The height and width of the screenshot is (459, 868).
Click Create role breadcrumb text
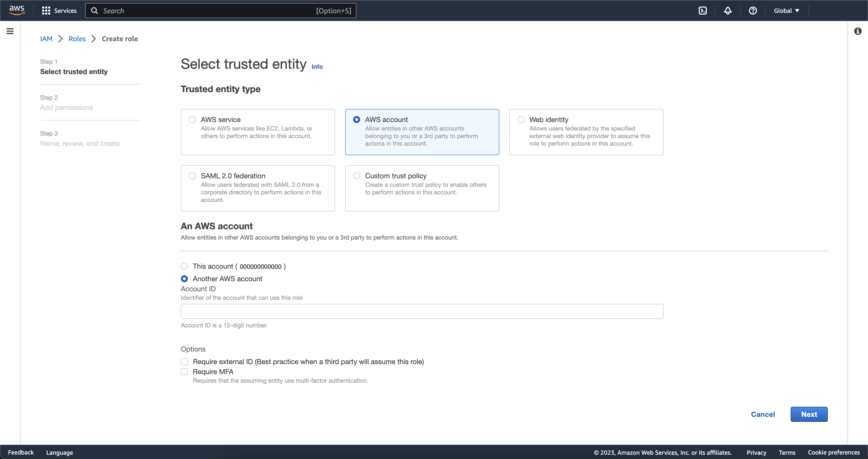[x=120, y=39]
